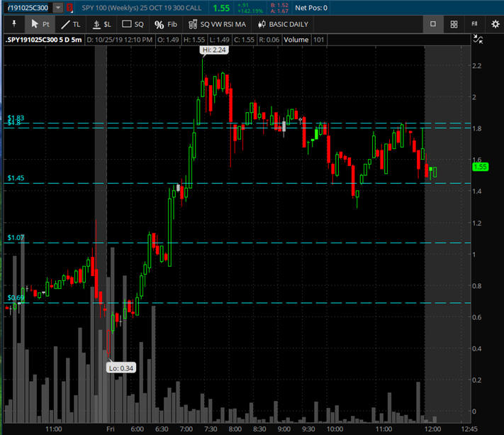Open chart settings gear
The image size is (504, 435).
(x=495, y=24)
